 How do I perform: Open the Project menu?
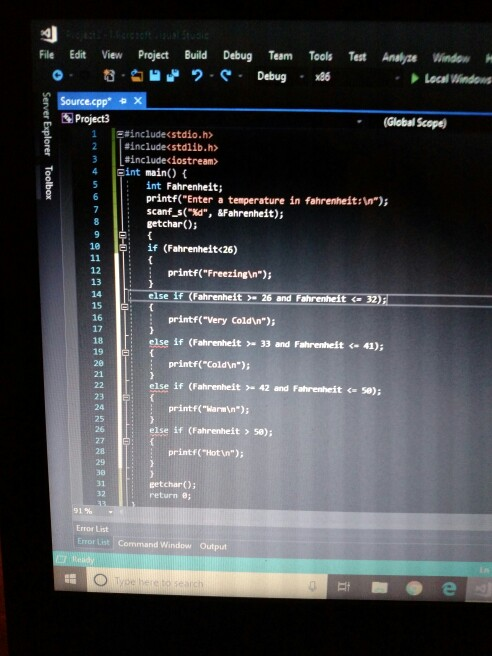click(x=153, y=55)
